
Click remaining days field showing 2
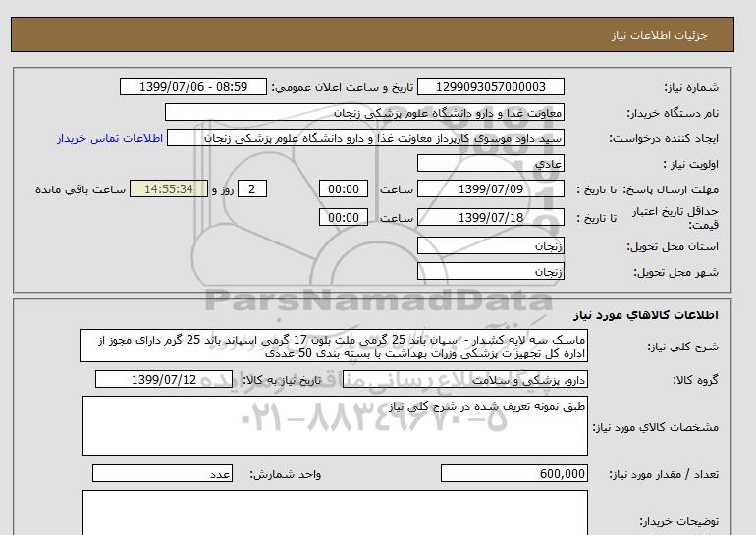click(251, 188)
